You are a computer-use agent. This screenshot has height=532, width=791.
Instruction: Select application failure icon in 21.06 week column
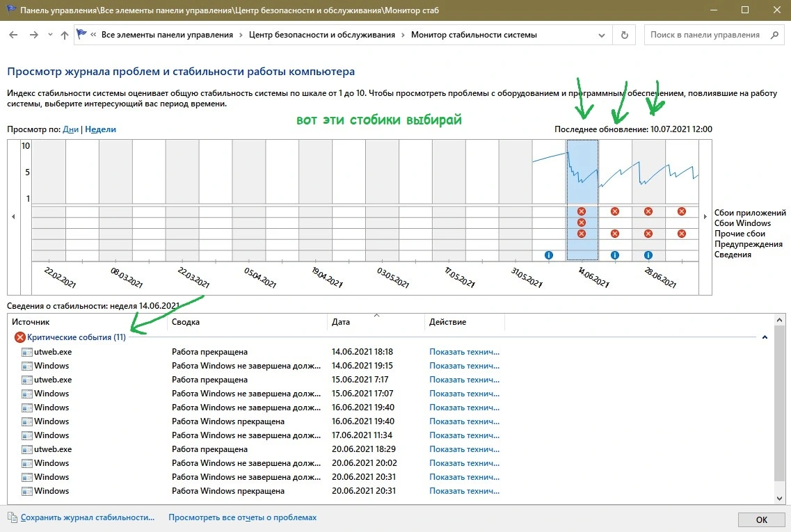click(x=615, y=211)
